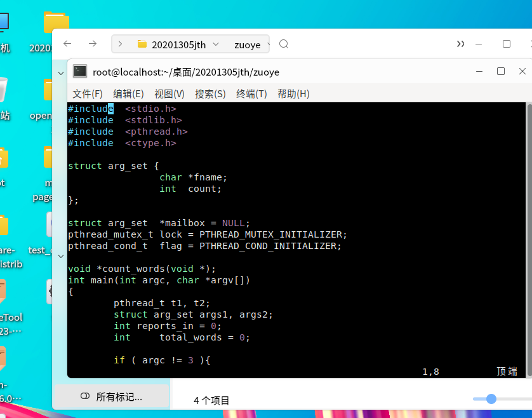Image resolution: width=532 pixels, height=418 pixels.
Task: Expand path bar with leading chevron
Action: point(120,44)
